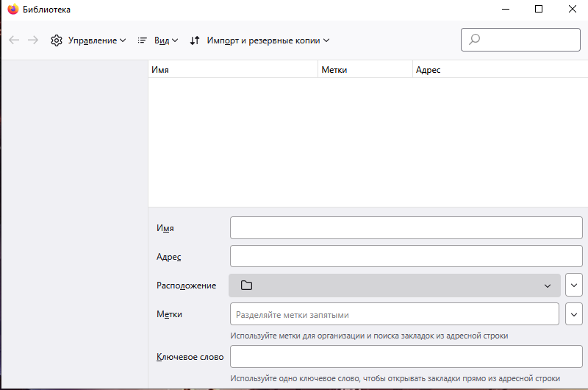Sort by the Имя column header
Viewport: 588px width, 390px height.
pyautogui.click(x=233, y=70)
